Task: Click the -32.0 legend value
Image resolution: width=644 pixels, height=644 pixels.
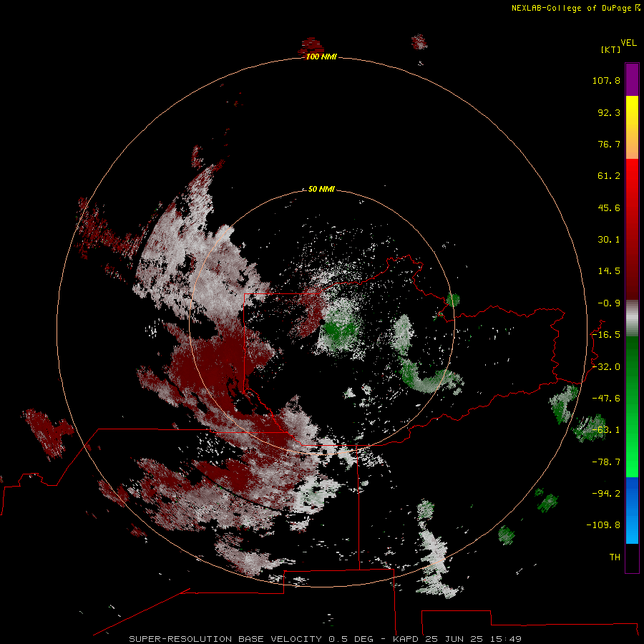Action: click(606, 367)
